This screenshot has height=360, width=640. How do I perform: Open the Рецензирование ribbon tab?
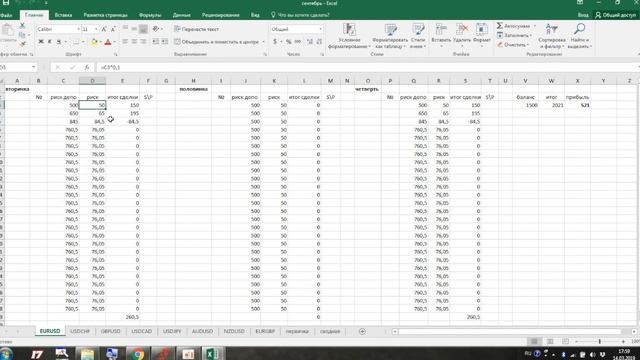click(x=220, y=15)
